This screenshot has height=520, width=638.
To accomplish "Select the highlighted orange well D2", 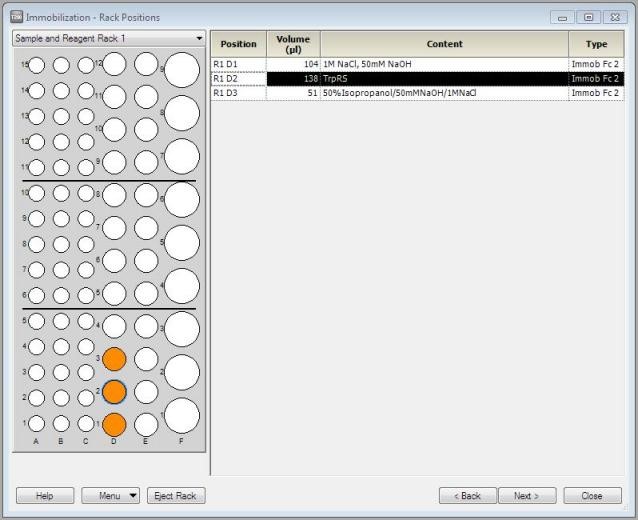I will pos(114,391).
